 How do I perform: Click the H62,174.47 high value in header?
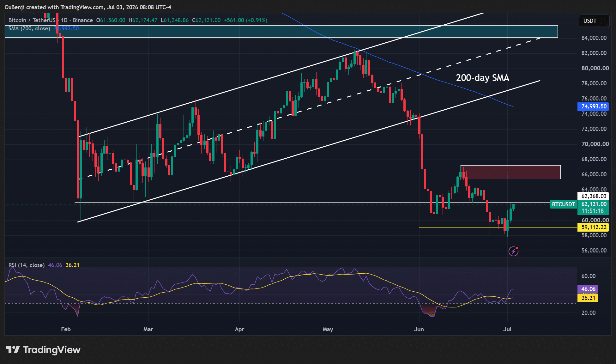(x=143, y=20)
